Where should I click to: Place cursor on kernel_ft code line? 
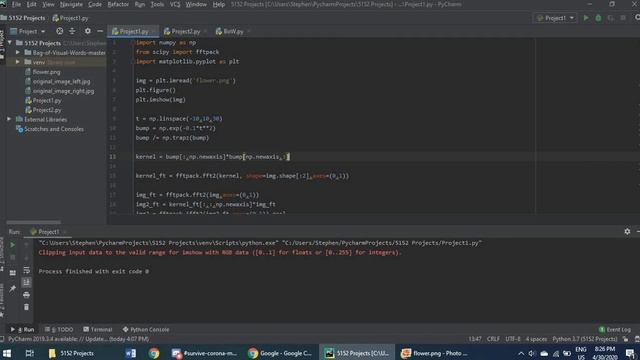(242, 176)
